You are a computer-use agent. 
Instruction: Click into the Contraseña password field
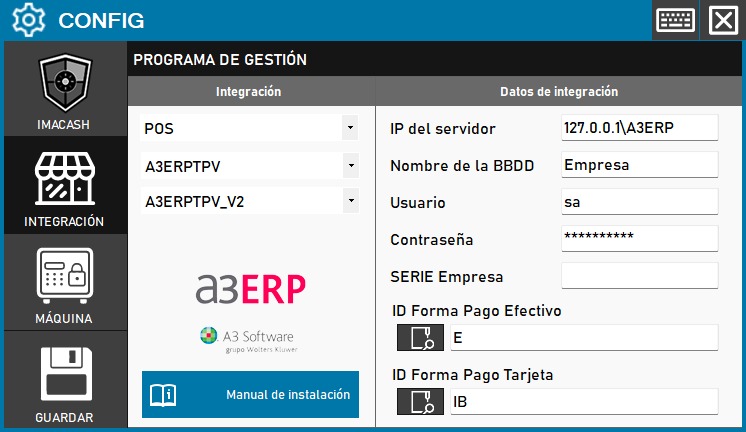click(x=639, y=238)
